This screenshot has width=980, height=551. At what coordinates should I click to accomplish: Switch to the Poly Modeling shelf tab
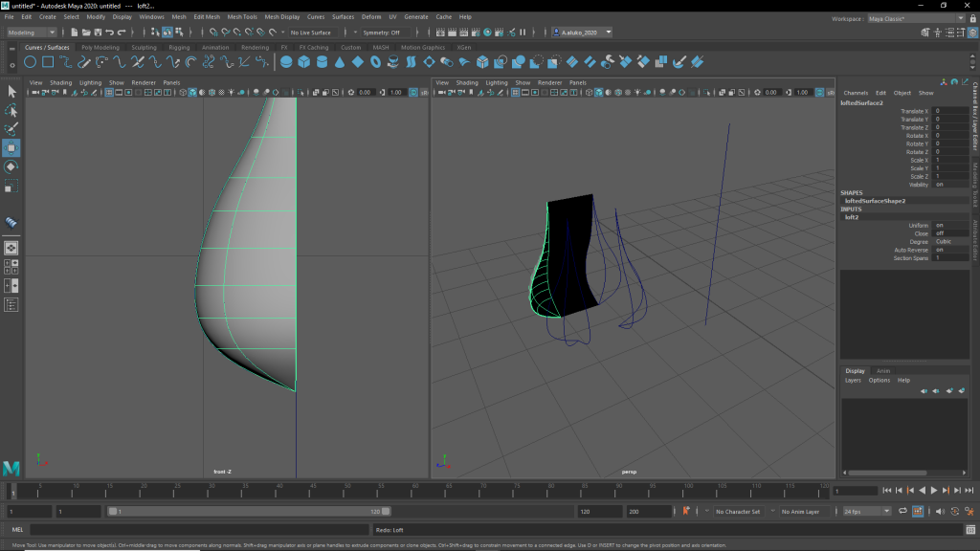point(100,47)
